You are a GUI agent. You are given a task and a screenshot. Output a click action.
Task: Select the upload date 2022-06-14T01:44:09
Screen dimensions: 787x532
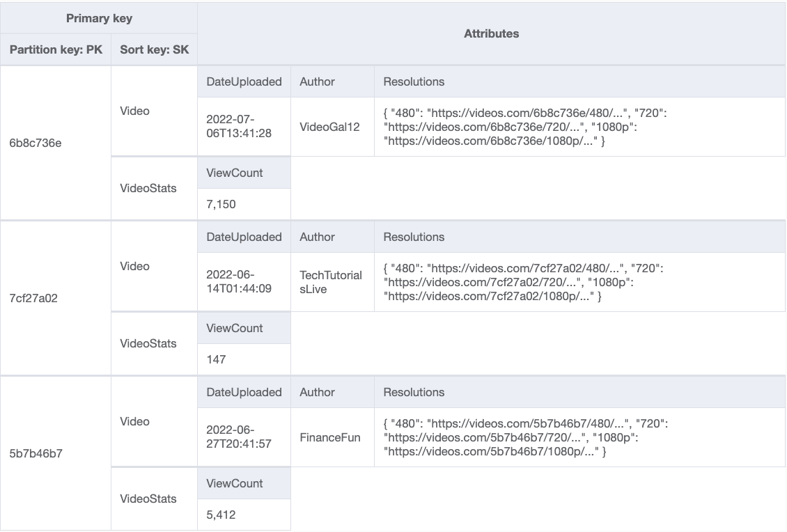point(239,282)
